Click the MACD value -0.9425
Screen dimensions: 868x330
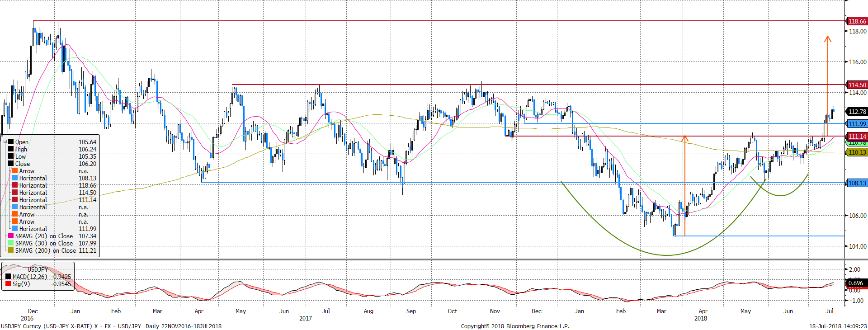61,277
